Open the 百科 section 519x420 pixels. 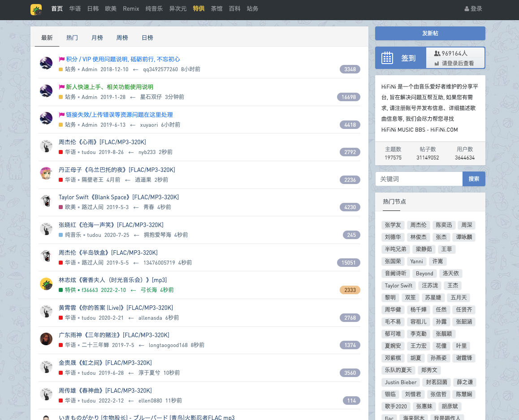click(x=235, y=9)
